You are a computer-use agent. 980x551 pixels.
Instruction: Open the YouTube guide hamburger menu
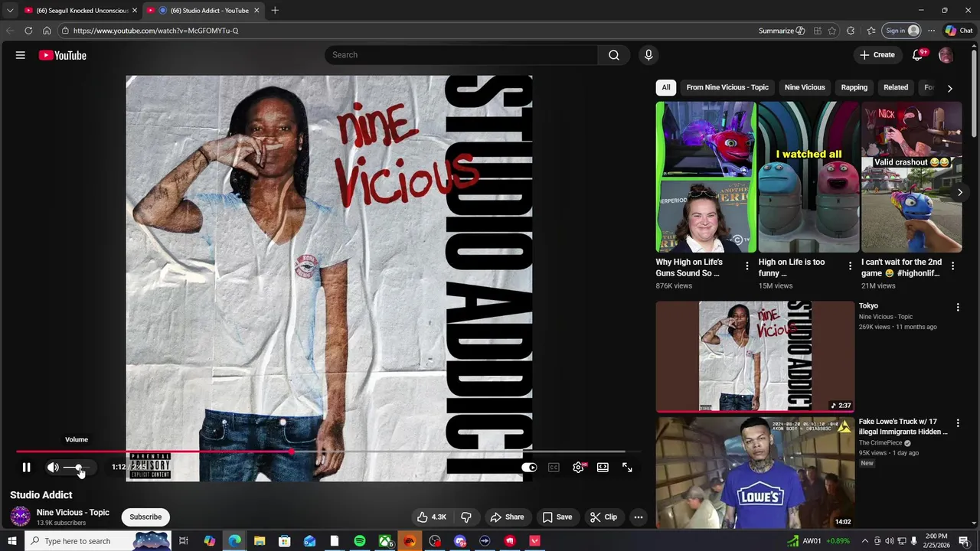(21, 55)
